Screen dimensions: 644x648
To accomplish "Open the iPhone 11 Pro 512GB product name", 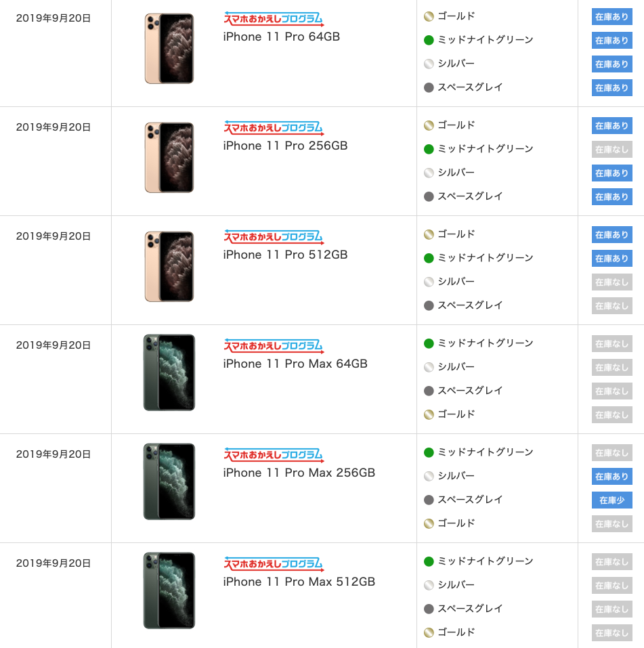I will [x=285, y=255].
